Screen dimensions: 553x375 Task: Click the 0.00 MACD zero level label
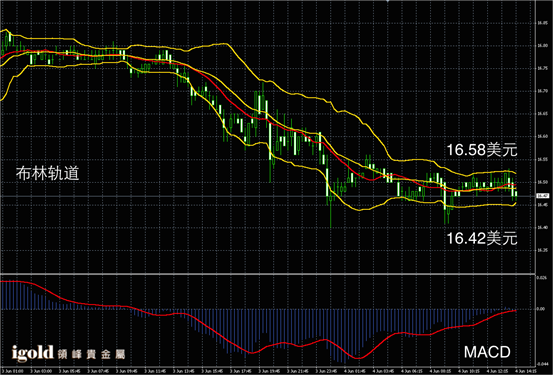[541, 309]
